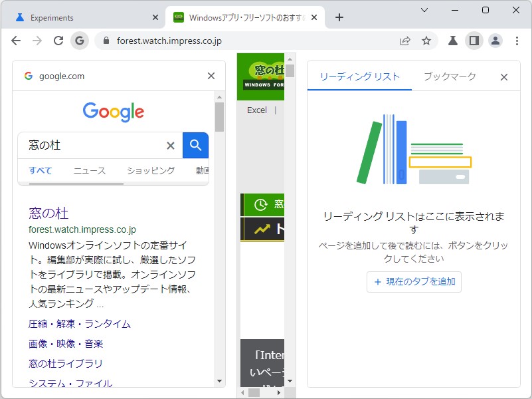
Task: Select the ニュース search filter
Action: (90, 170)
